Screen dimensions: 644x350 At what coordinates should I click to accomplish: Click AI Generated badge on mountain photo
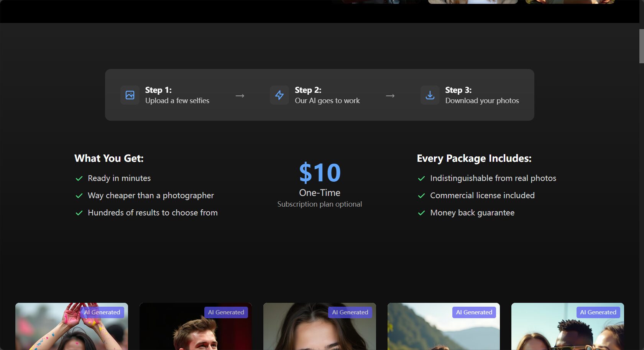click(474, 312)
